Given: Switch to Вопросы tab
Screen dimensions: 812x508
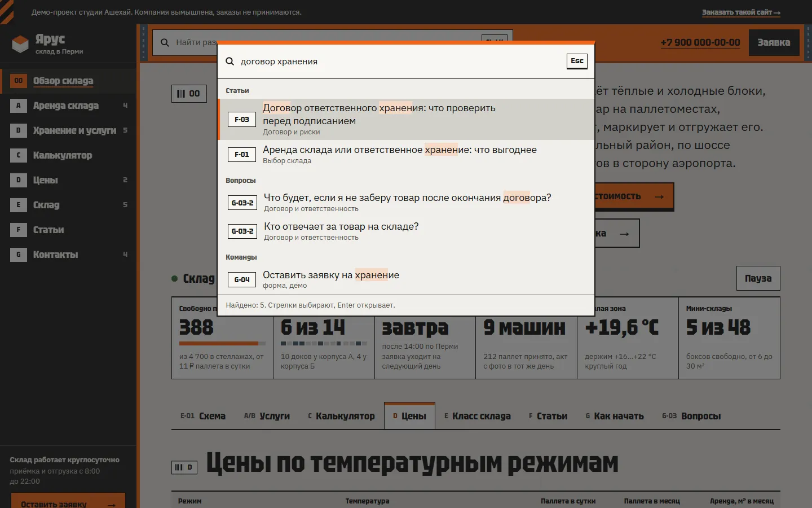Looking at the screenshot, I should pyautogui.click(x=691, y=416).
